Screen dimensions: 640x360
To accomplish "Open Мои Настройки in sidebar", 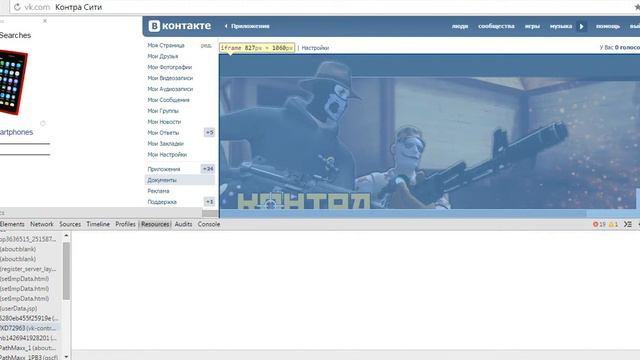I will [167, 155].
